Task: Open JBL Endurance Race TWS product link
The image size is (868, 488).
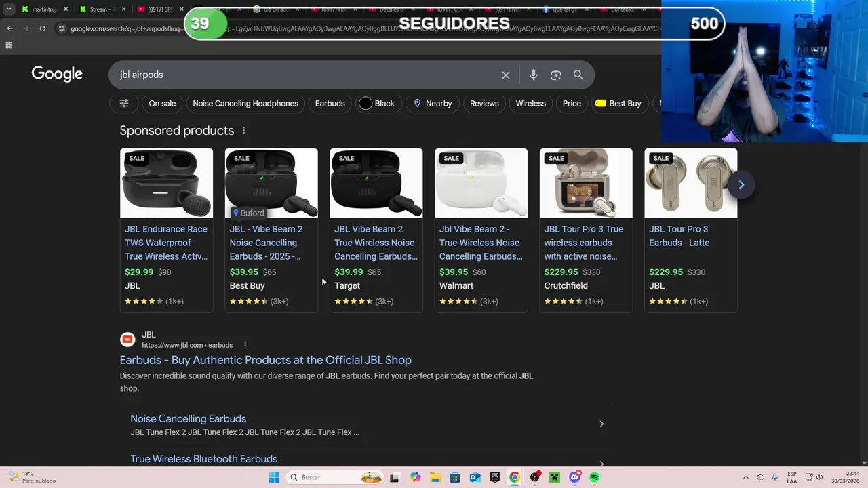Action: point(166,243)
